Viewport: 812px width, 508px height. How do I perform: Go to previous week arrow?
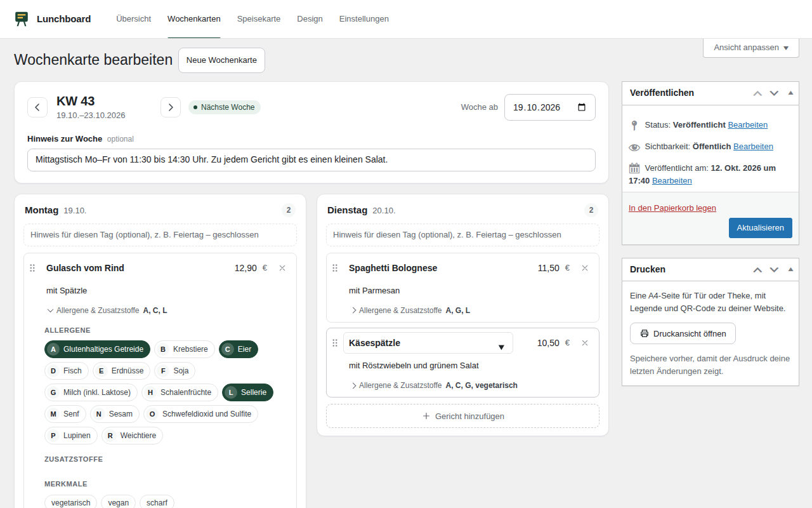pyautogui.click(x=37, y=107)
